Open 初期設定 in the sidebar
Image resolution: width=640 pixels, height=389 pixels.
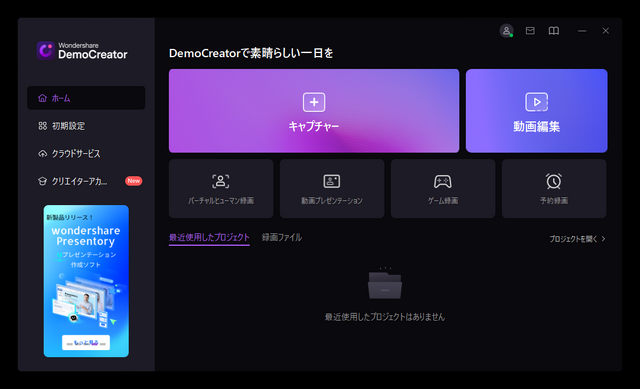pyautogui.click(x=86, y=126)
